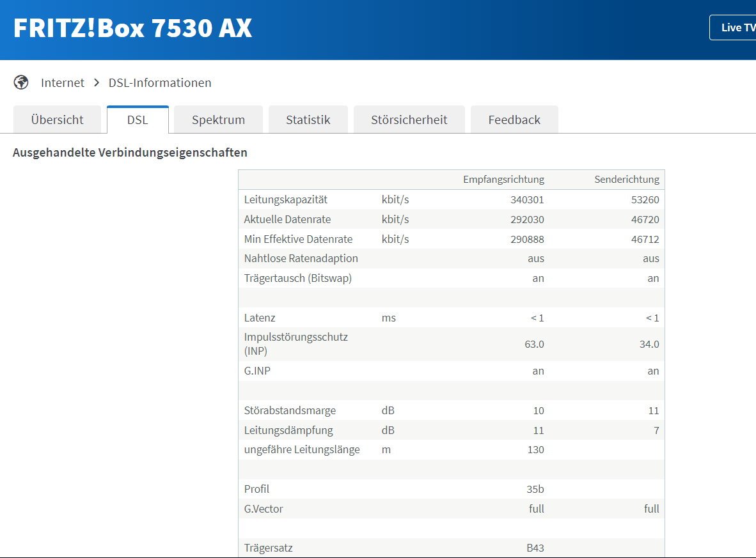Click the G.INP row label

(x=257, y=371)
